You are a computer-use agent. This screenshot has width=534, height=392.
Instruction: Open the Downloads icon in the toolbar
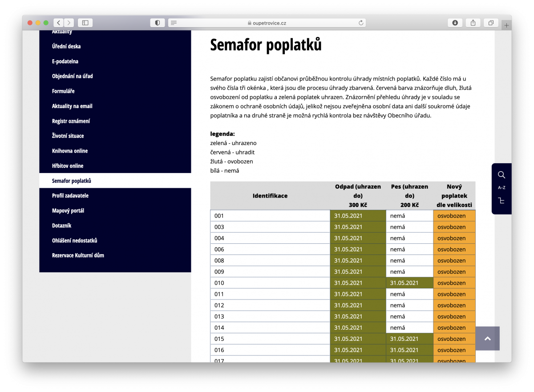[455, 23]
